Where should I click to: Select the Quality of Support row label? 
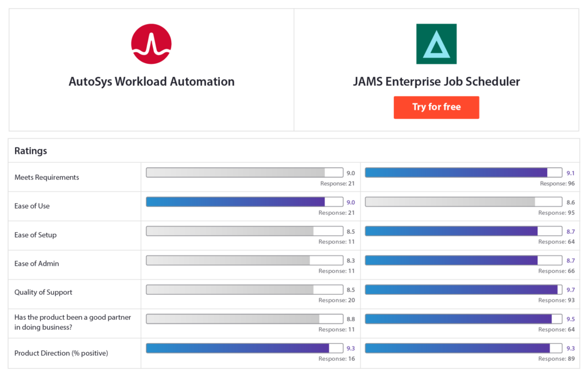[43, 293]
